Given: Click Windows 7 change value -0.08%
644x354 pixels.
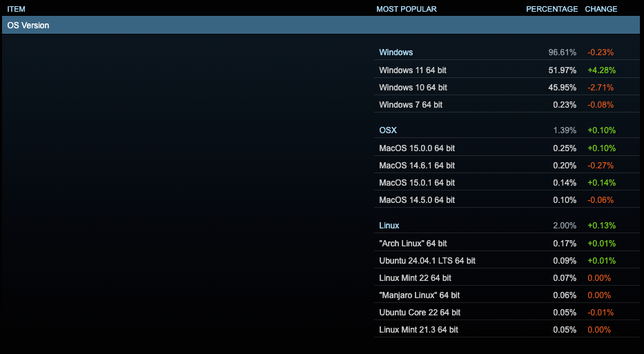Looking at the screenshot, I should [x=601, y=105].
